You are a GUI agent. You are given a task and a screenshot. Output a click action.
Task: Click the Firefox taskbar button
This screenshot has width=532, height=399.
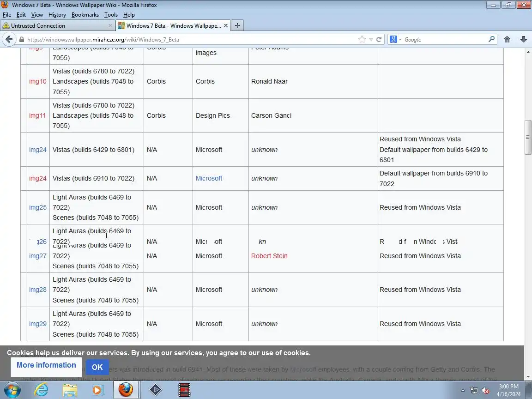pyautogui.click(x=126, y=390)
